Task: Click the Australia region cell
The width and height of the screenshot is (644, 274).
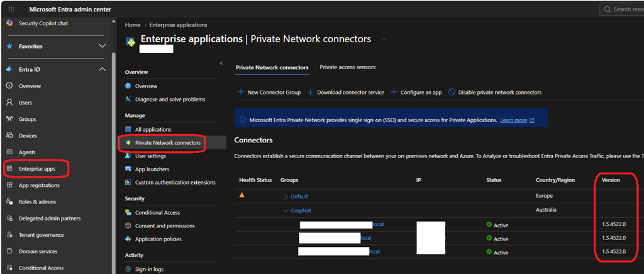Action: [x=546, y=210]
